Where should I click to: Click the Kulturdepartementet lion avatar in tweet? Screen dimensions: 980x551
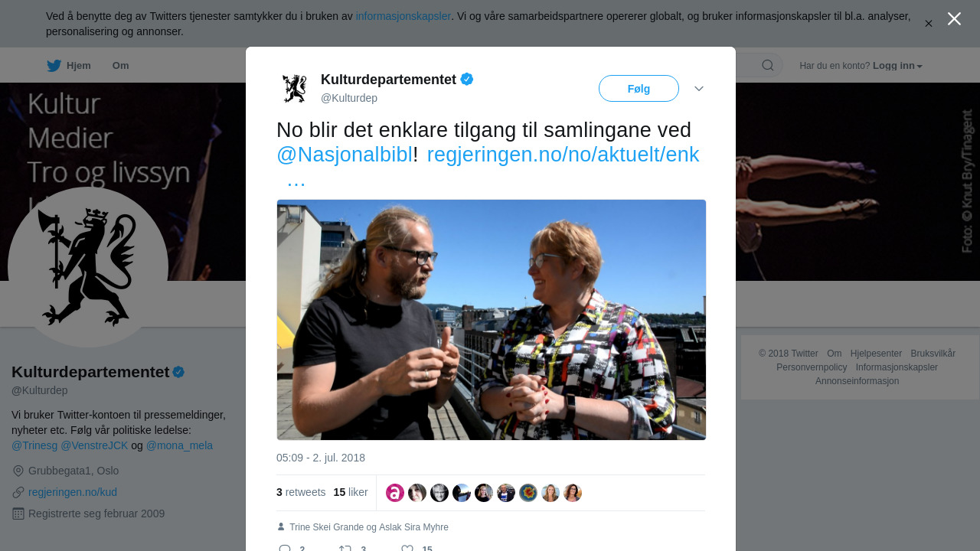295,89
